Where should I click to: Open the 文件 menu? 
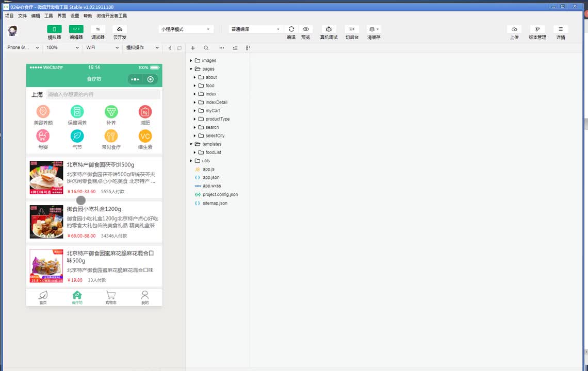pos(23,16)
